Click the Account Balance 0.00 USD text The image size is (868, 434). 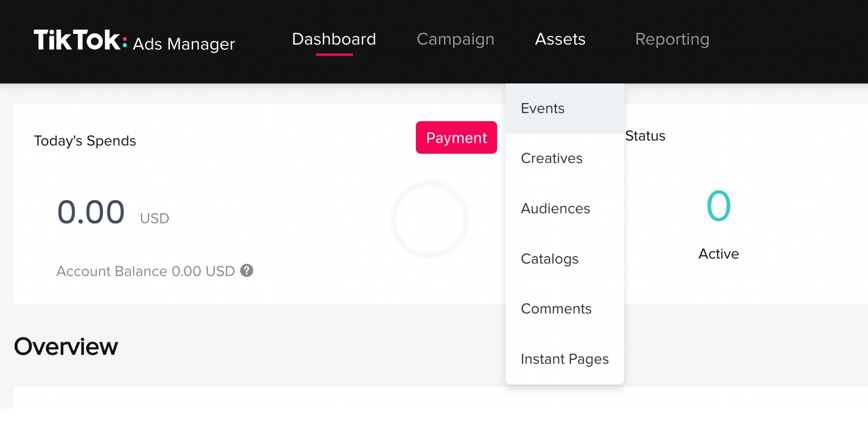pyautogui.click(x=145, y=271)
